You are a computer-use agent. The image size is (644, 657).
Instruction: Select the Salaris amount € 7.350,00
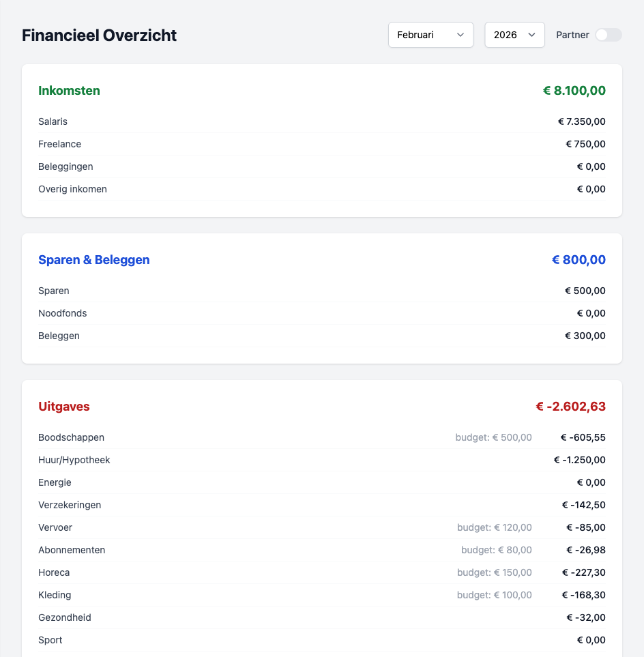(x=581, y=121)
